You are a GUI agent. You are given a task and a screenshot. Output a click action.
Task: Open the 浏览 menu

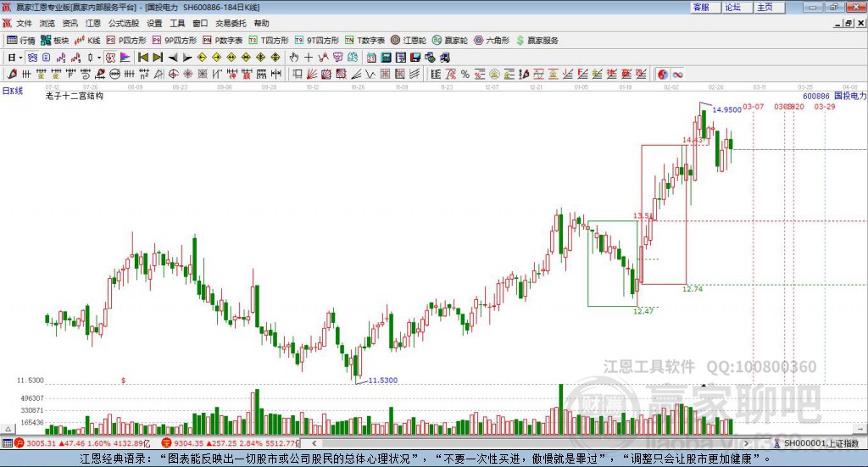pos(47,23)
